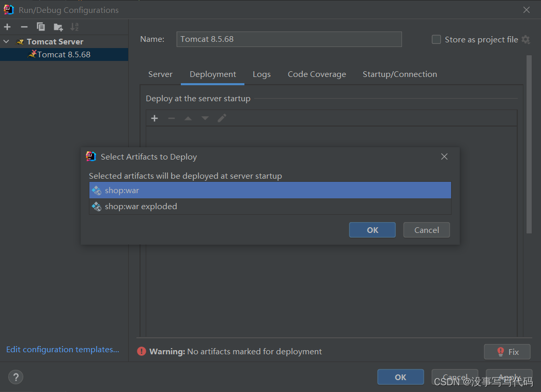Open help with the question mark button
The width and height of the screenshot is (541, 392).
[x=16, y=377]
